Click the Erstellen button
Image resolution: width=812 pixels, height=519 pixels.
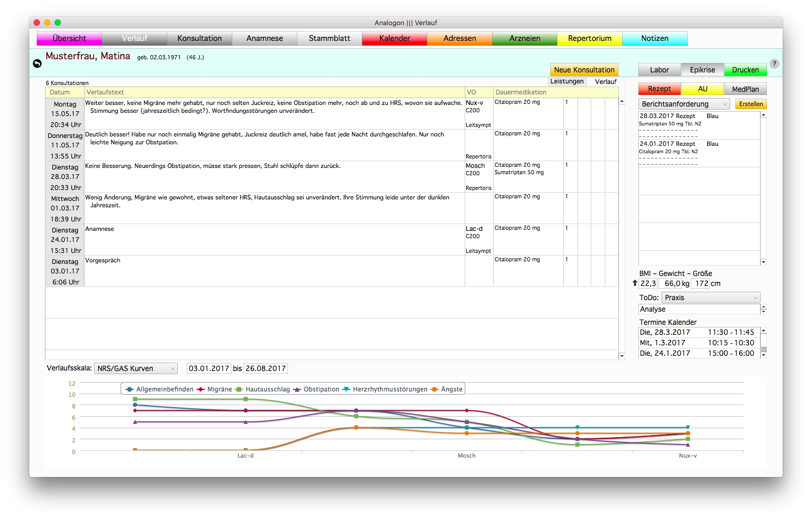click(751, 104)
